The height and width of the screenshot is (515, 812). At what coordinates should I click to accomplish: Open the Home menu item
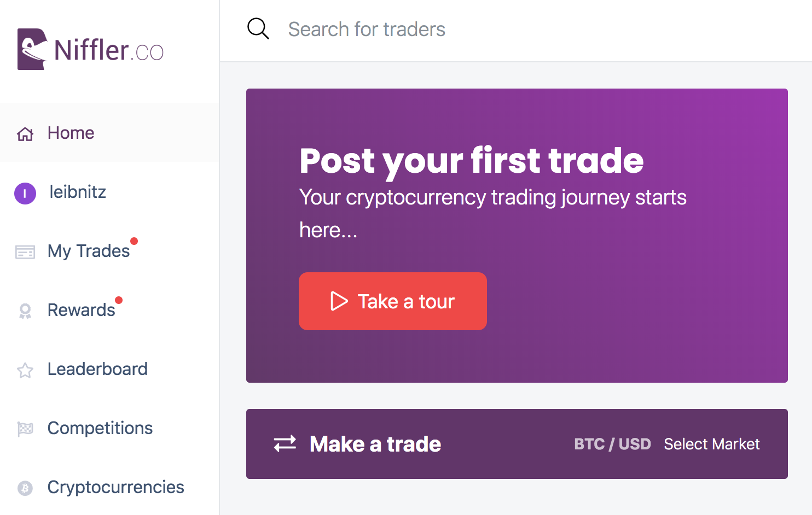pos(71,133)
